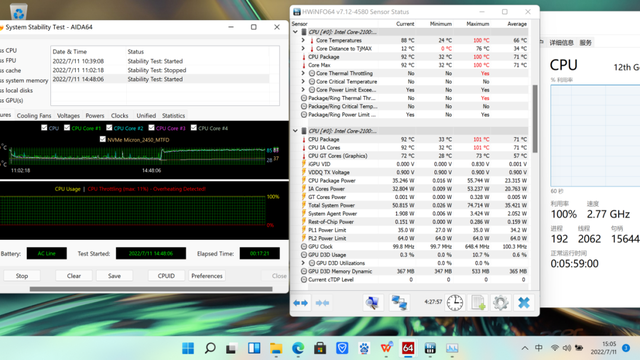Click the AIDA64 horizontal scrollbar thumb

[x=151, y=289]
